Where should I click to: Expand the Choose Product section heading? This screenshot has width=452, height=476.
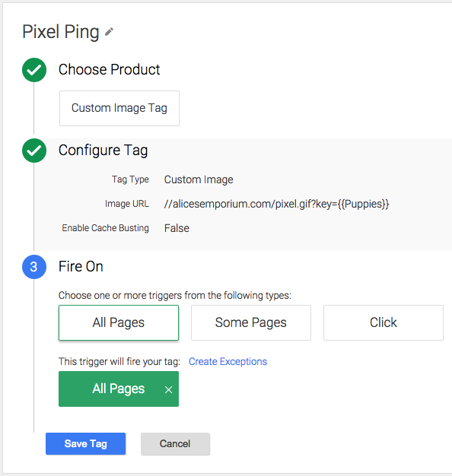109,69
